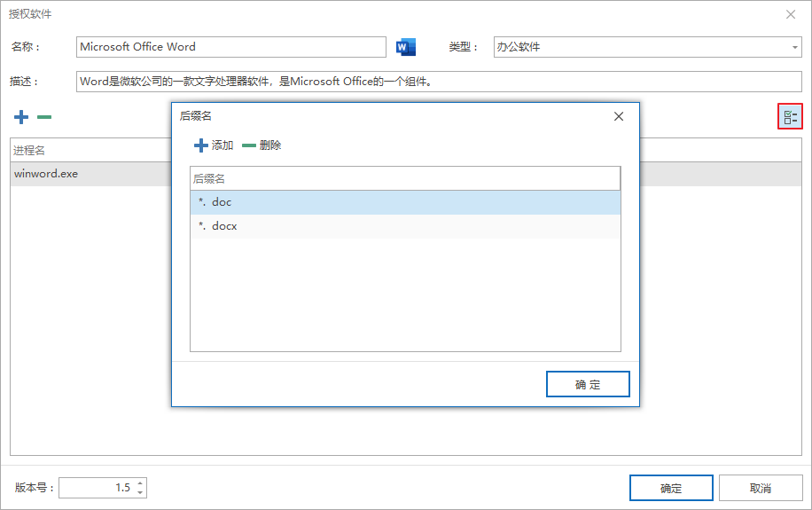812x510 pixels.
Task: Click 确 定 button in suffix dialog
Action: pos(588,384)
